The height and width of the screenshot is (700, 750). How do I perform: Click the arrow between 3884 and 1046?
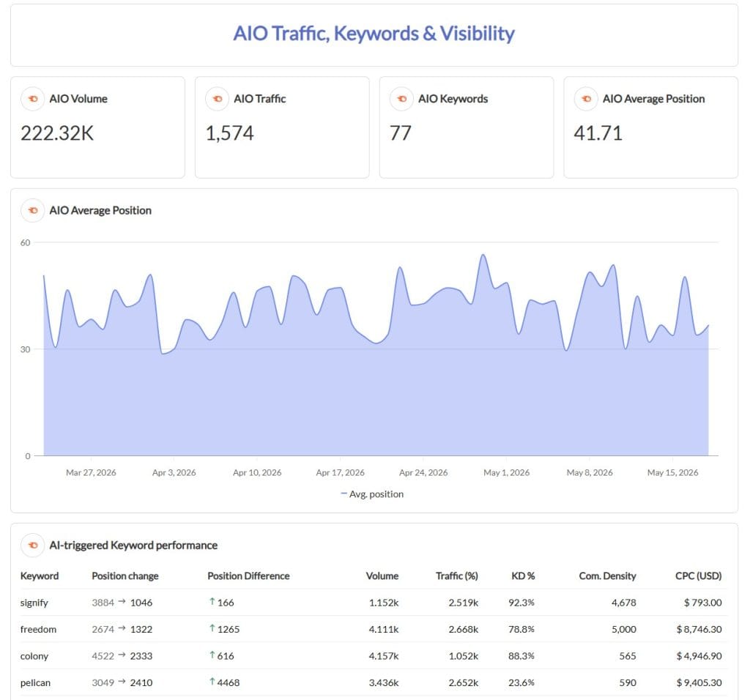(x=122, y=602)
